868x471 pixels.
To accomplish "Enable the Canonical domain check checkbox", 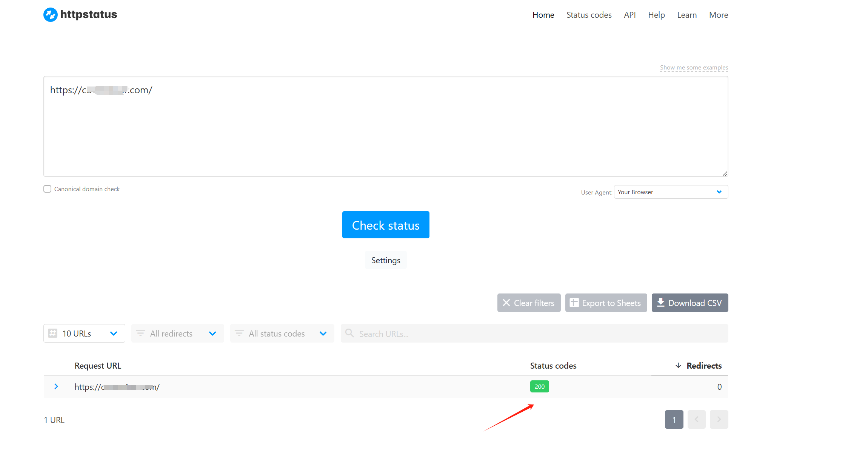I will point(48,189).
